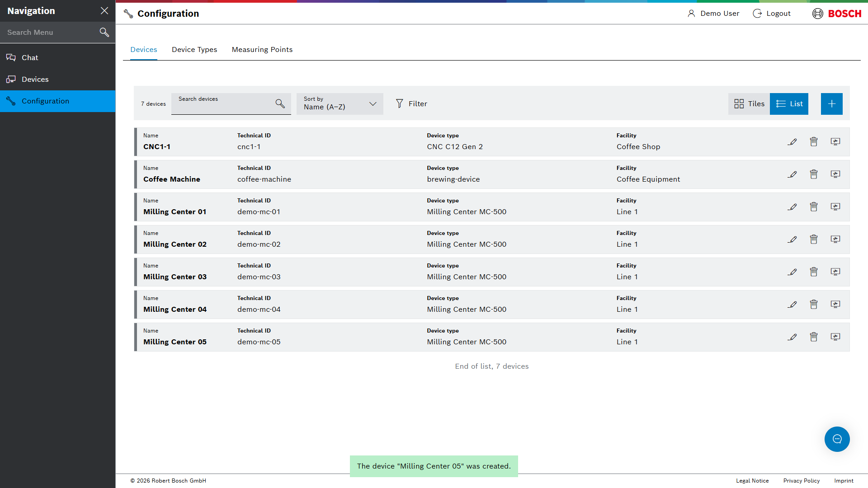Viewport: 868px width, 488px height.
Task: Close the Navigation sidebar
Action: (104, 11)
